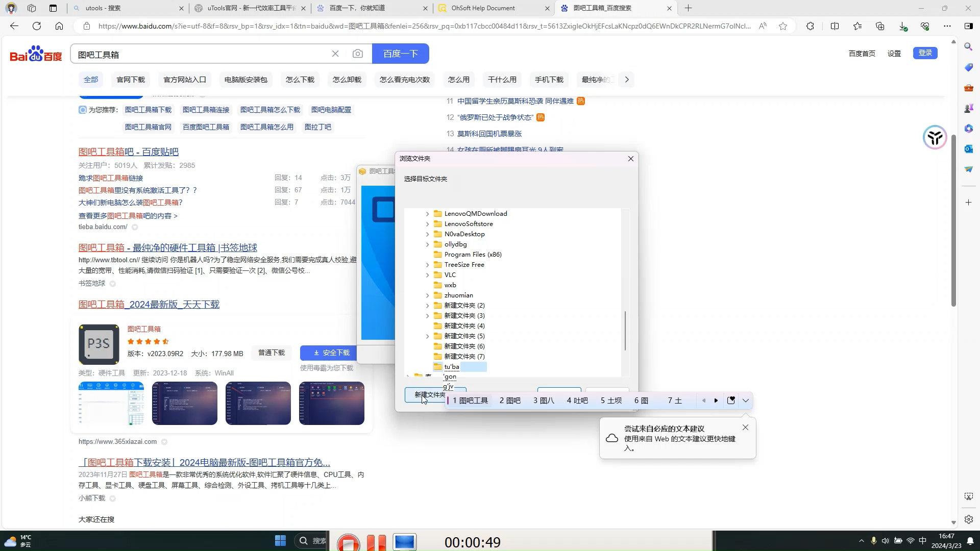The width and height of the screenshot is (980, 551).
Task: Open split screen view icon
Action: tap(835, 26)
